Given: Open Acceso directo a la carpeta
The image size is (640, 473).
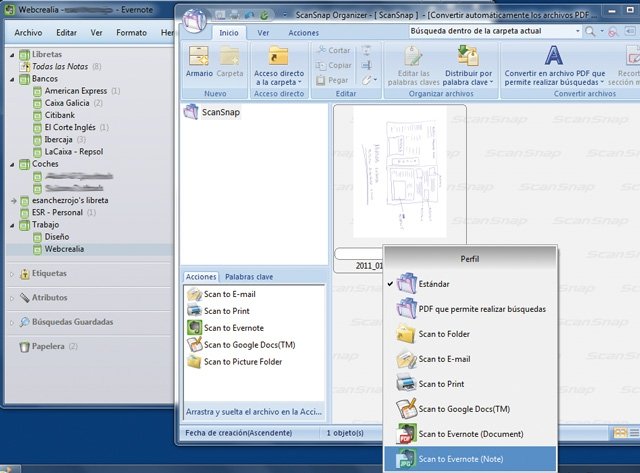Looking at the screenshot, I should coord(279,65).
